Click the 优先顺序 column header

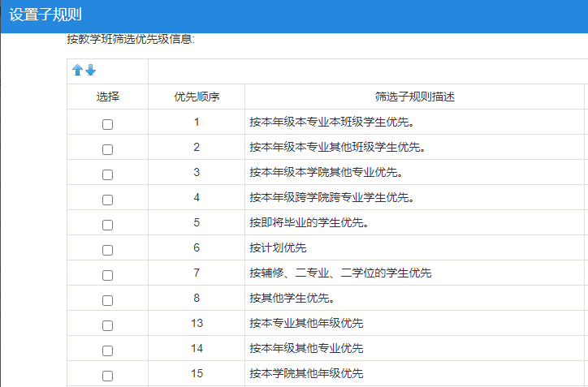coord(197,97)
